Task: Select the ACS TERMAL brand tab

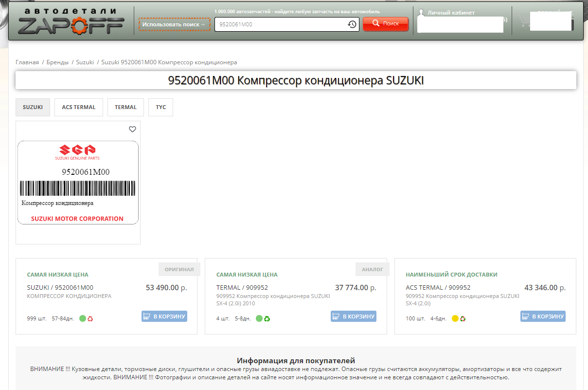Action: [x=79, y=107]
